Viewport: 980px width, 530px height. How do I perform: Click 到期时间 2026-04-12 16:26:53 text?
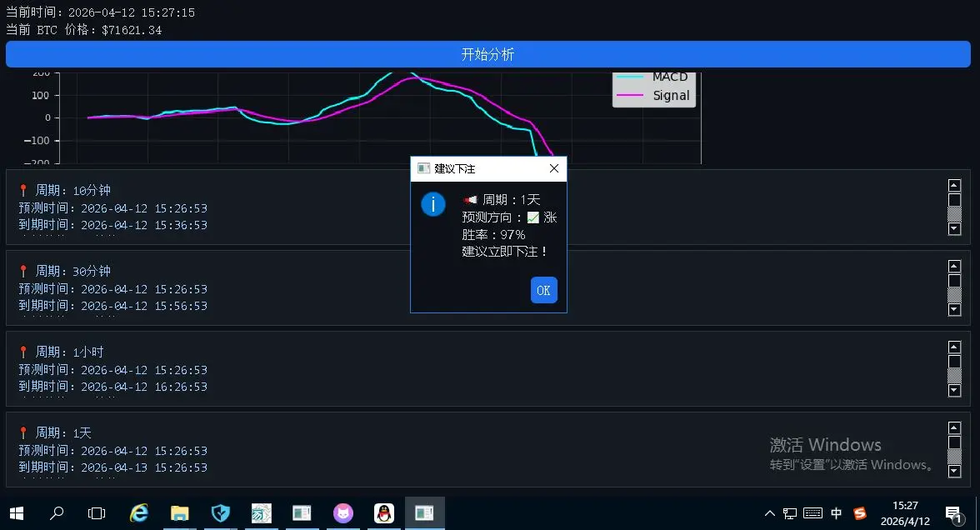pyautogui.click(x=112, y=387)
